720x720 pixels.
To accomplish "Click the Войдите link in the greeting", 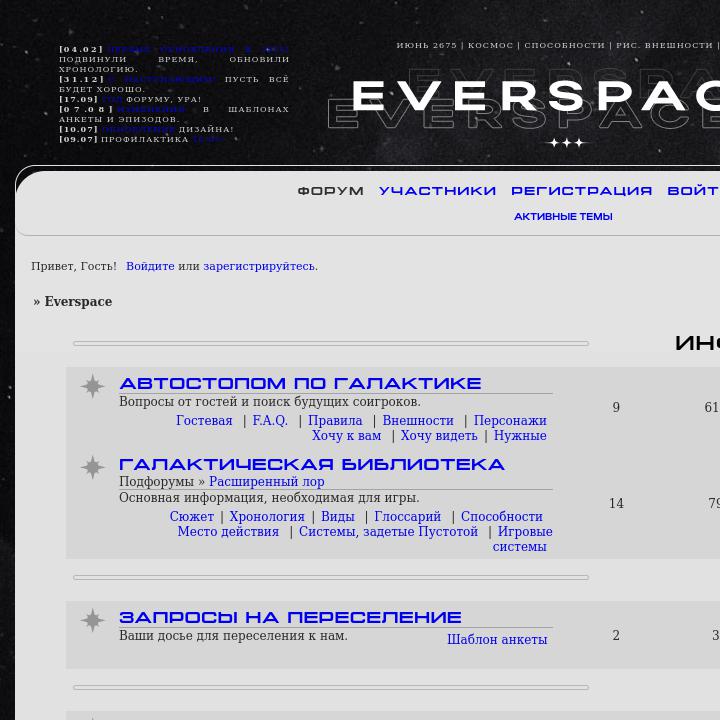I will click(x=150, y=266).
